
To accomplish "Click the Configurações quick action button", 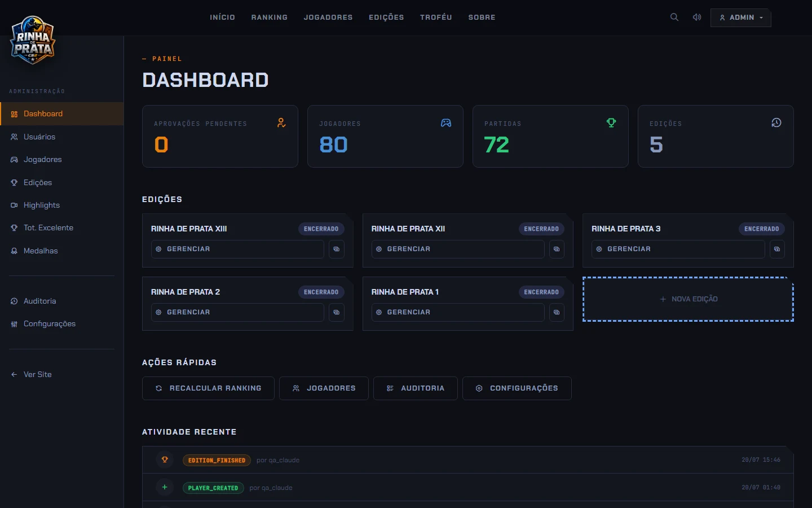I will [517, 388].
